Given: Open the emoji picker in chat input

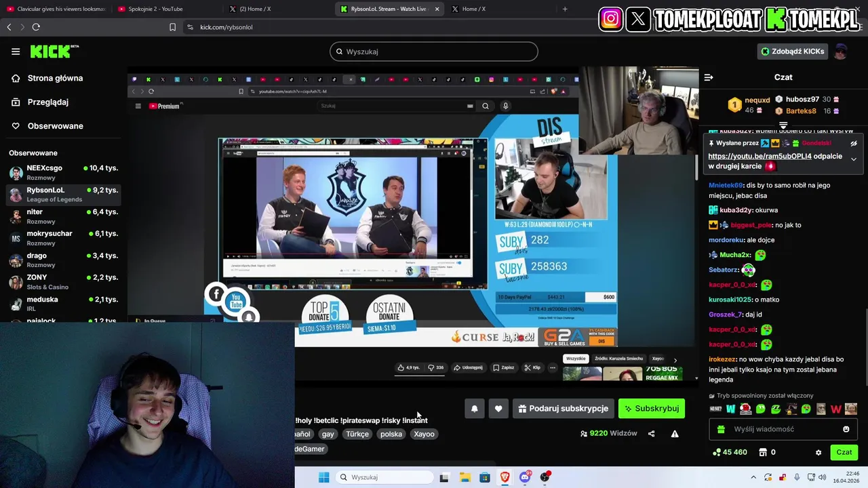Looking at the screenshot, I should 846,429.
